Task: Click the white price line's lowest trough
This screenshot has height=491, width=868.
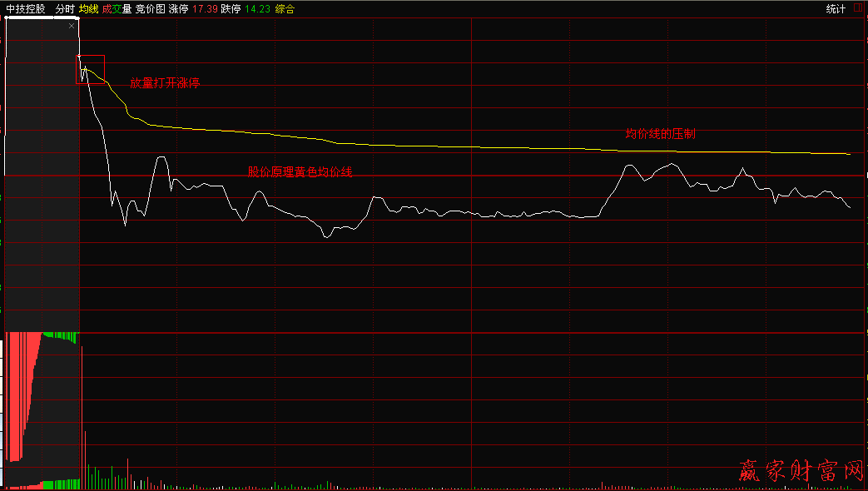Action: (326, 237)
